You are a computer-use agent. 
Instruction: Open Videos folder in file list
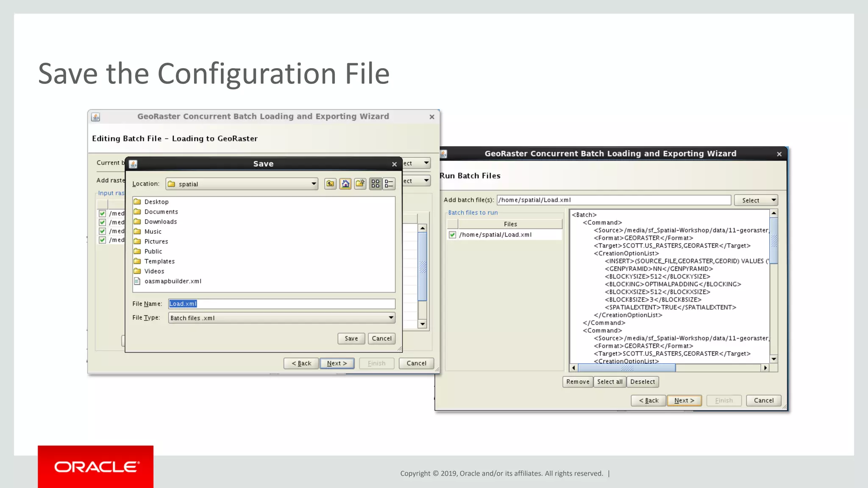[149, 271]
